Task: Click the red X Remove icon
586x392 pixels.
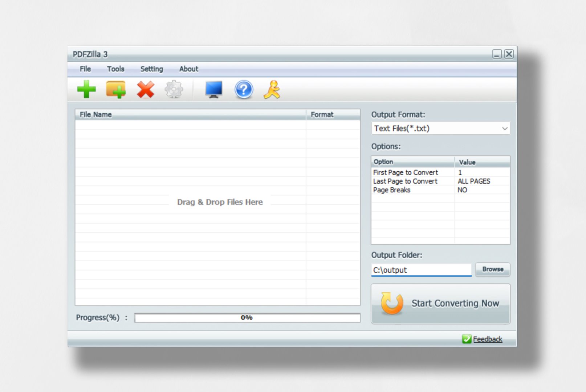Action: (145, 89)
